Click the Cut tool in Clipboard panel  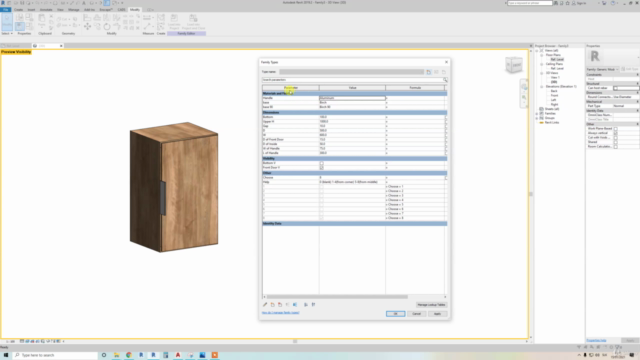[51, 16]
